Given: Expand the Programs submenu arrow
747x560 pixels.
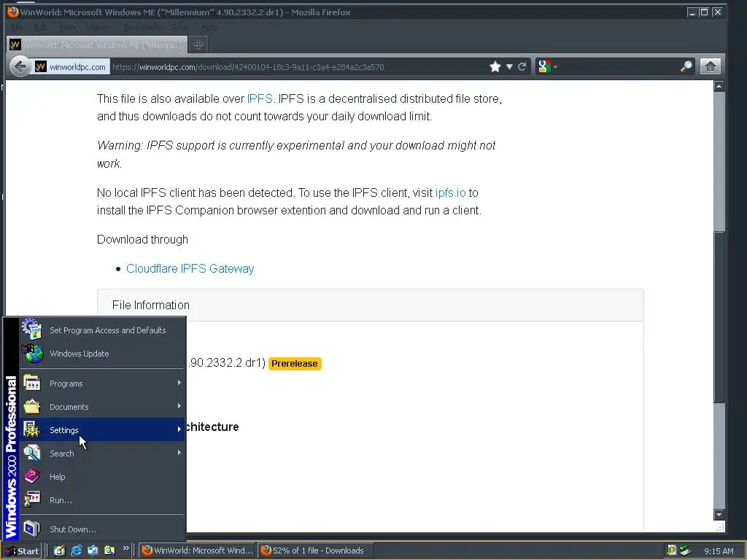Looking at the screenshot, I should pos(179,383).
